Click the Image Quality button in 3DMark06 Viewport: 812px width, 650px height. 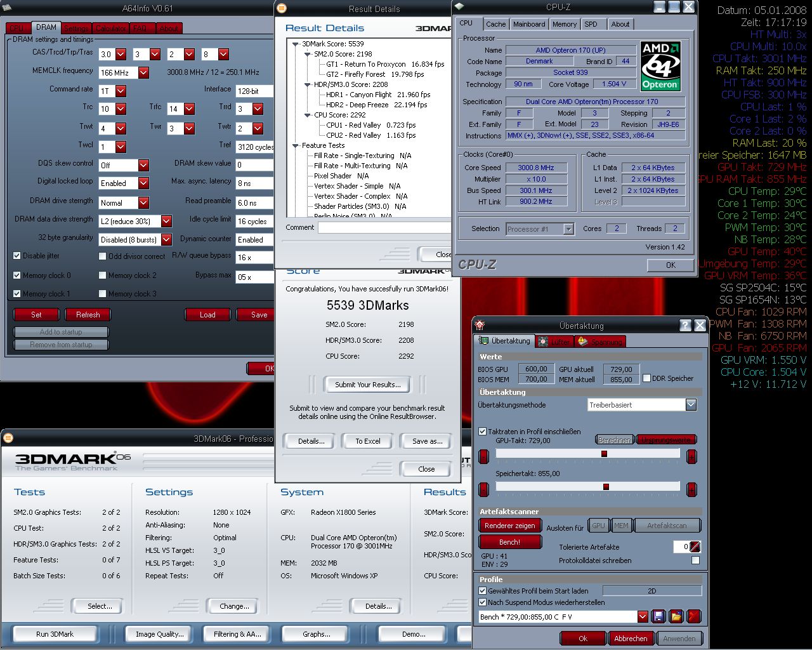click(159, 633)
